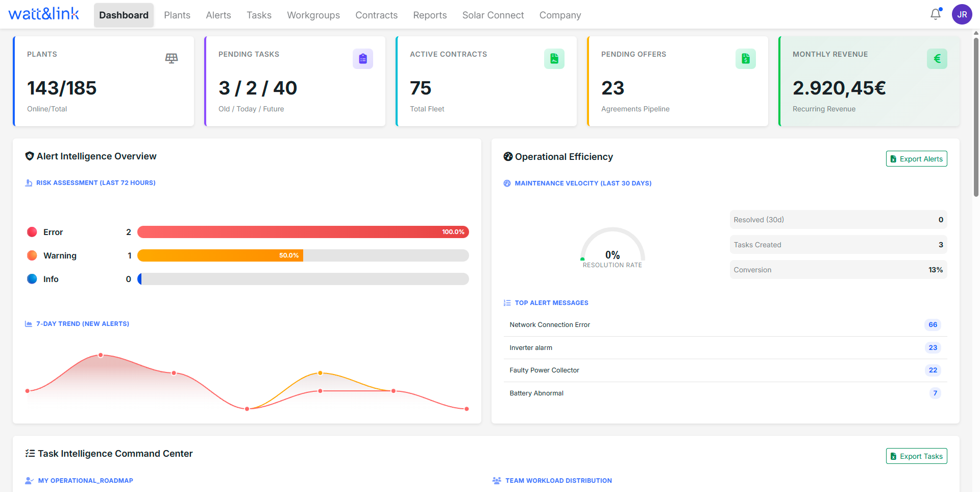Click the compass icon beside Maintenance Velocity
This screenshot has height=492, width=980.
[x=507, y=183]
